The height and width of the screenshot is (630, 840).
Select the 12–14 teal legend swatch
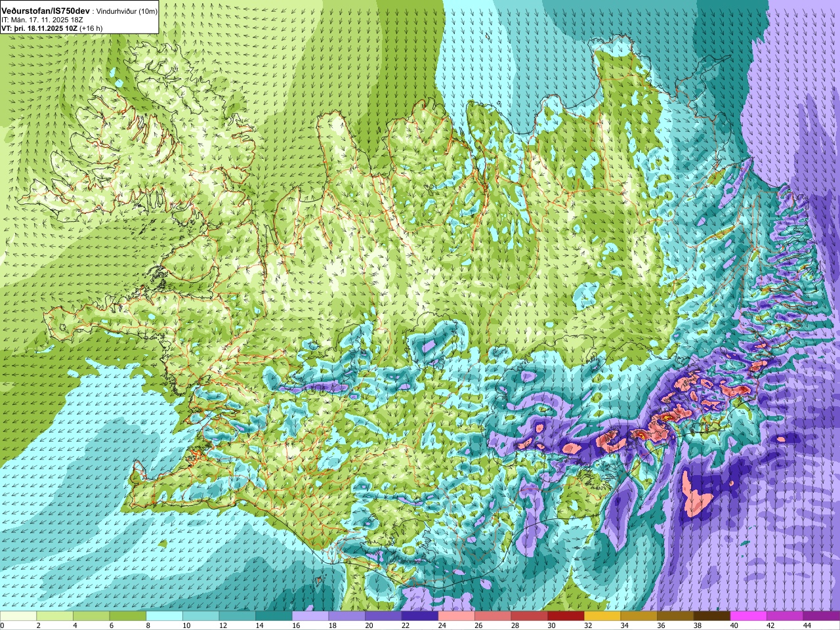pyautogui.click(x=238, y=616)
